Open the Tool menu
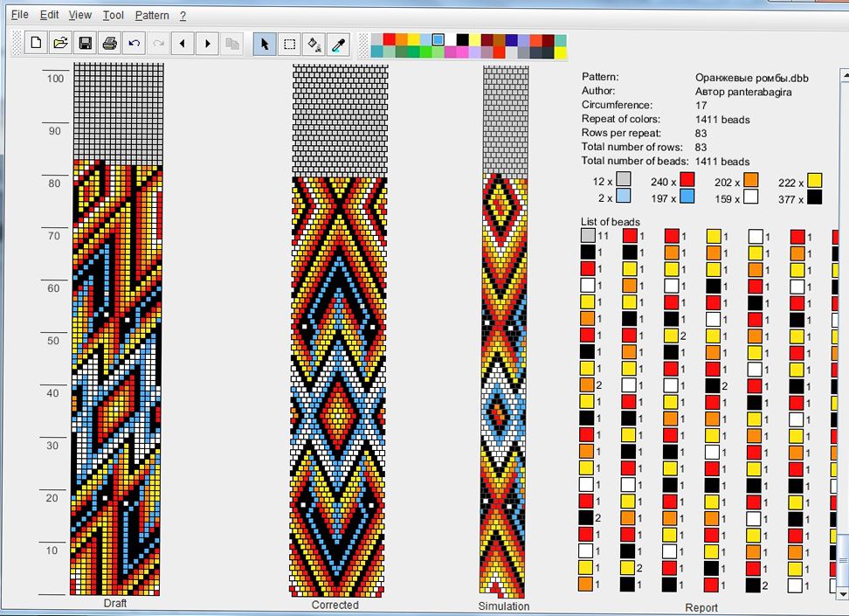The height and width of the screenshot is (616, 849). coord(114,15)
